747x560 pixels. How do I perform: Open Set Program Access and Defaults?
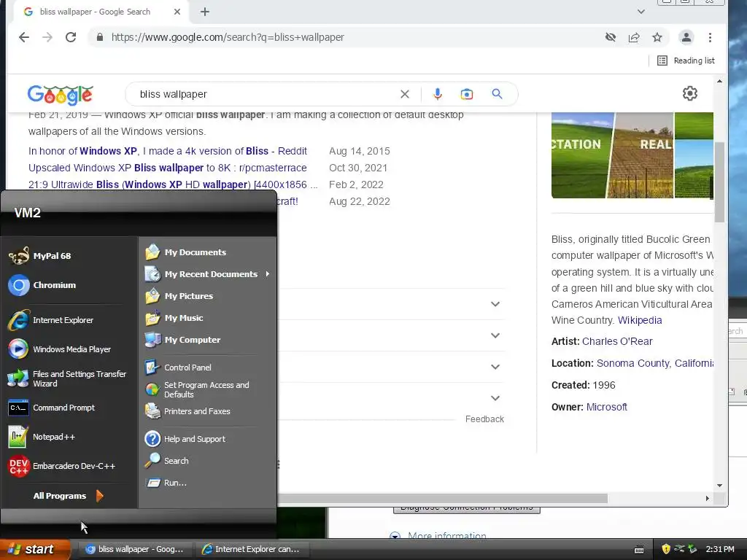pos(197,389)
